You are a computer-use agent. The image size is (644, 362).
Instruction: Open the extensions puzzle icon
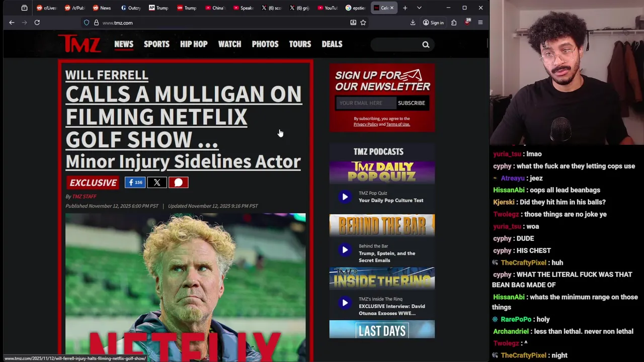[x=454, y=23]
